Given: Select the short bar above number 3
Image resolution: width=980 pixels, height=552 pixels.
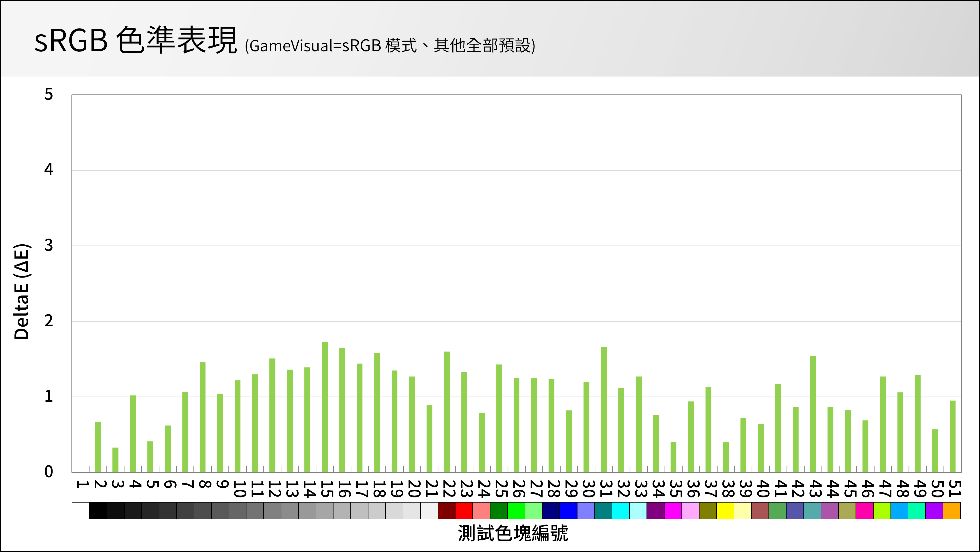Looking at the screenshot, I should [x=115, y=460].
